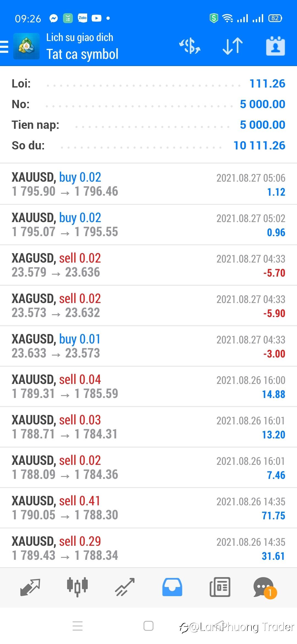Tap the MetaTrader 4 app logo
Image resolution: width=297 pixels, height=644 pixels.
[x=26, y=46]
